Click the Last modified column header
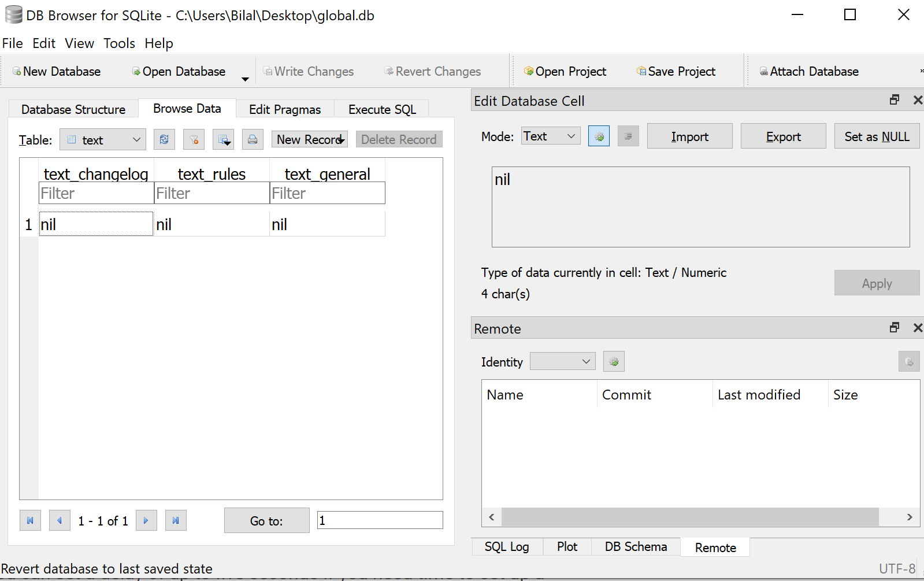Viewport: 924px width, 581px height. 770,394
